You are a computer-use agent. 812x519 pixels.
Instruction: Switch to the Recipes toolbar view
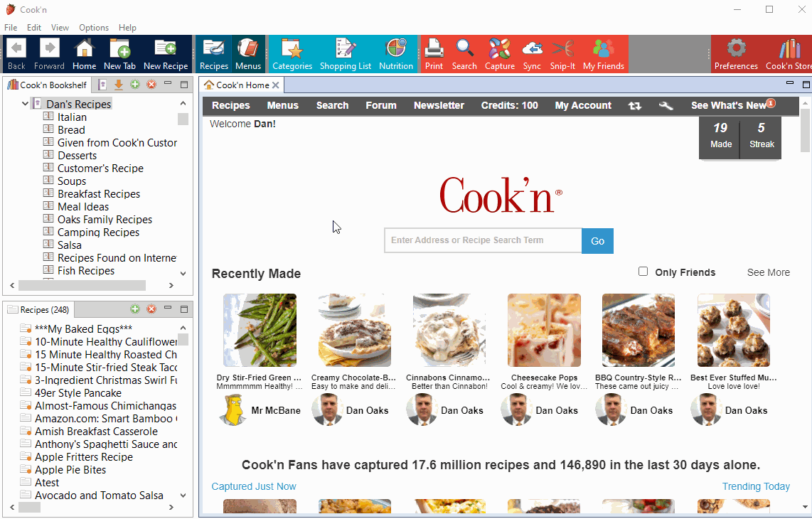pos(214,54)
